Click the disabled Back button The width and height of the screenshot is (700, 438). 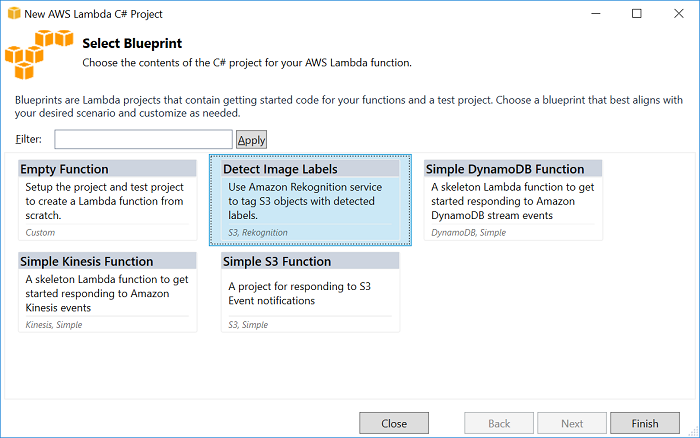499,423
